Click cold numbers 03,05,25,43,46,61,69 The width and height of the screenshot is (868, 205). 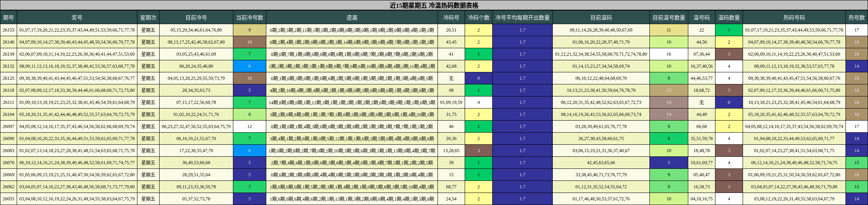point(196,54)
